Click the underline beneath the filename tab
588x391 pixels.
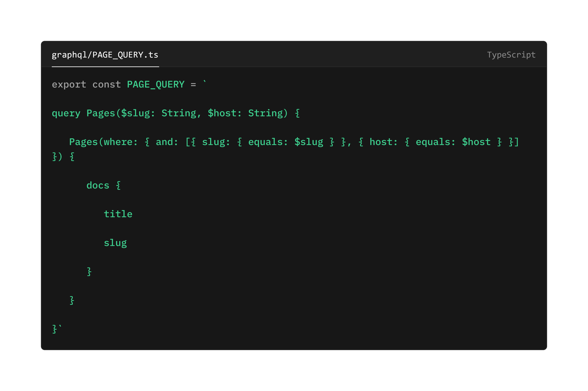[x=105, y=67]
